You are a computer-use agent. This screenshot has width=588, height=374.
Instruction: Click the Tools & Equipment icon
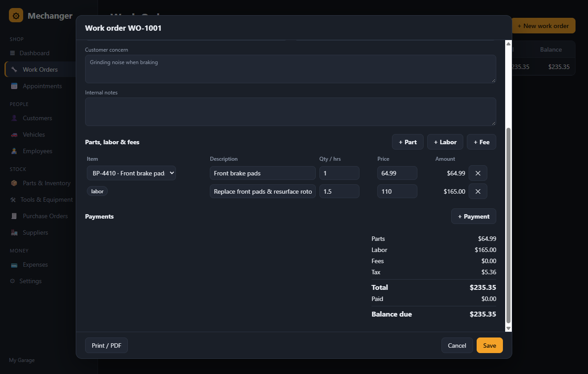point(13,199)
